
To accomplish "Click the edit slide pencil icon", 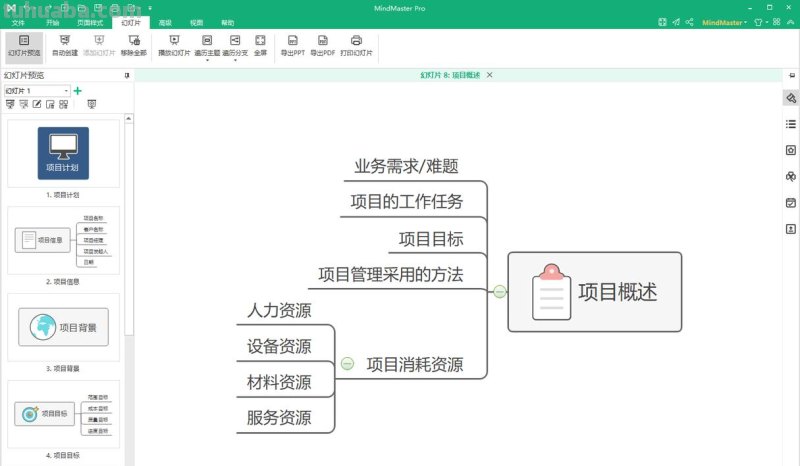I will click(37, 105).
